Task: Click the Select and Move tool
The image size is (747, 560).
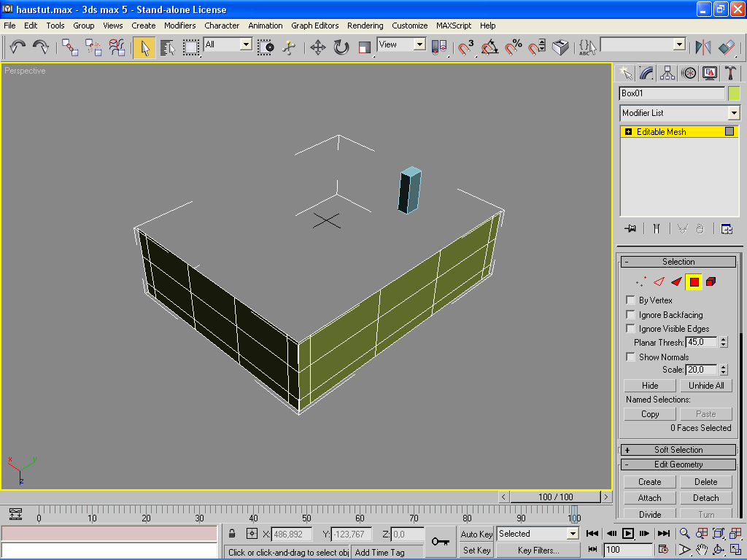Action: coord(317,47)
